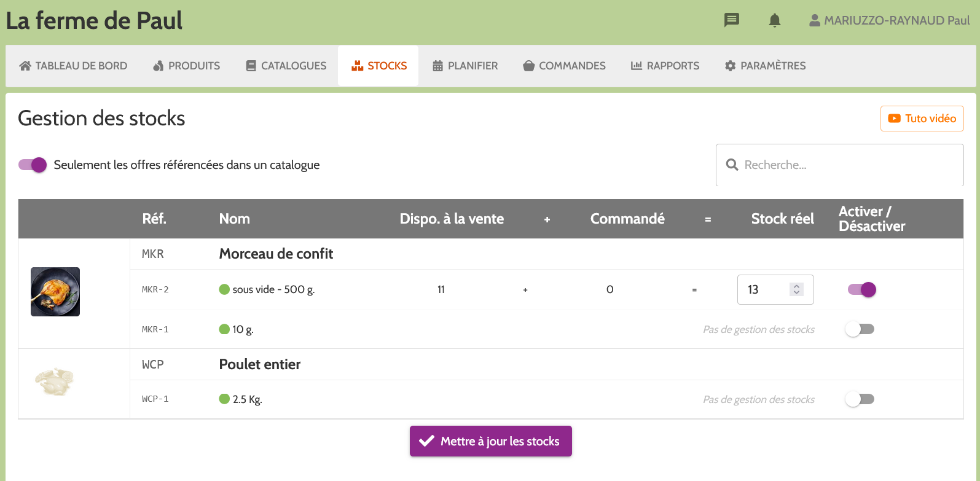Click the search magnifier in the search field
Viewport: 980px width, 481px height.
pos(732,165)
